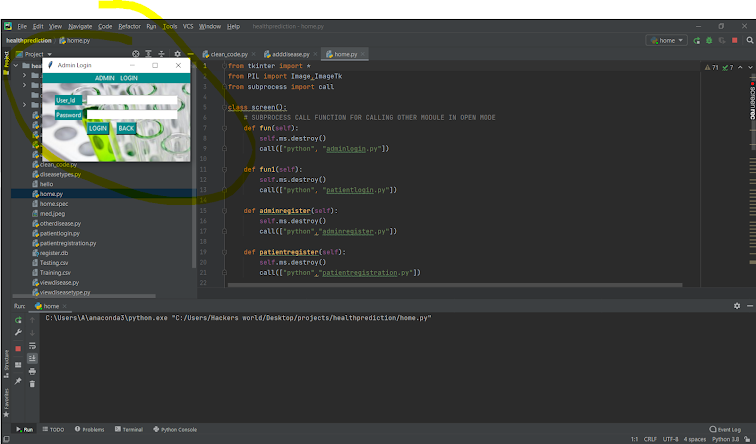Open Event Log in status bar
The height and width of the screenshot is (444, 756).
pyautogui.click(x=725, y=430)
